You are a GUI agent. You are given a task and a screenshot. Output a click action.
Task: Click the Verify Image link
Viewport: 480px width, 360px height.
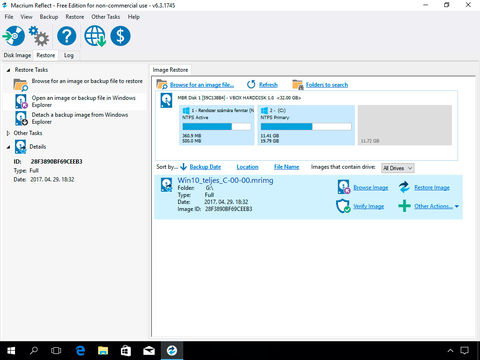tap(368, 206)
